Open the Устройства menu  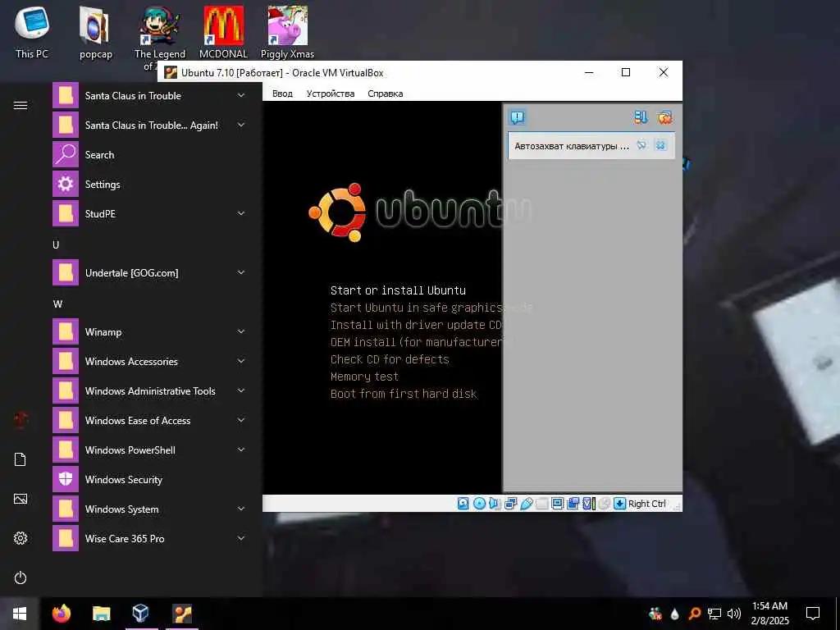[331, 94]
